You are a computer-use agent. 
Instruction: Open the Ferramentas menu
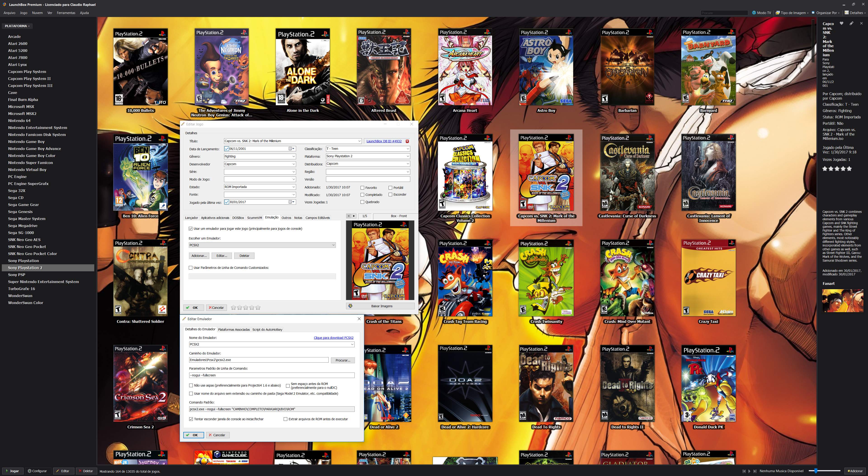[66, 13]
